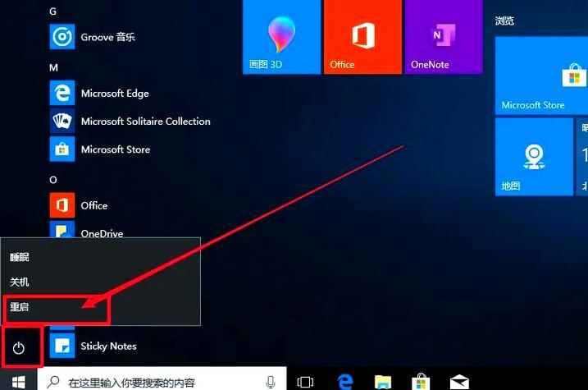Open the purple OneNote tile

click(444, 37)
